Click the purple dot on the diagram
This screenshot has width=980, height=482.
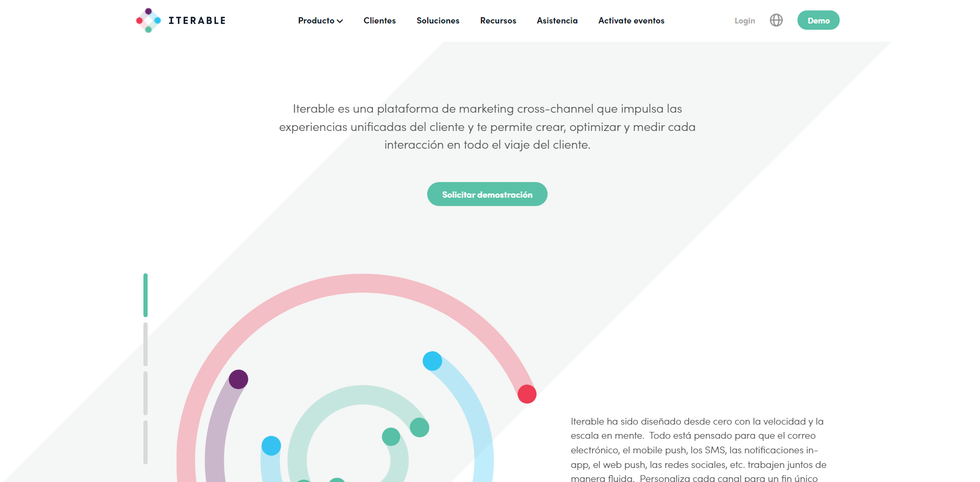[x=238, y=379]
